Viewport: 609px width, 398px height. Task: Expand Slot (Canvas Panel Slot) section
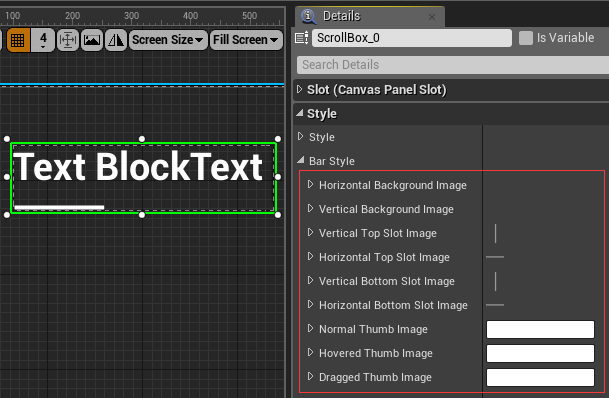(299, 89)
